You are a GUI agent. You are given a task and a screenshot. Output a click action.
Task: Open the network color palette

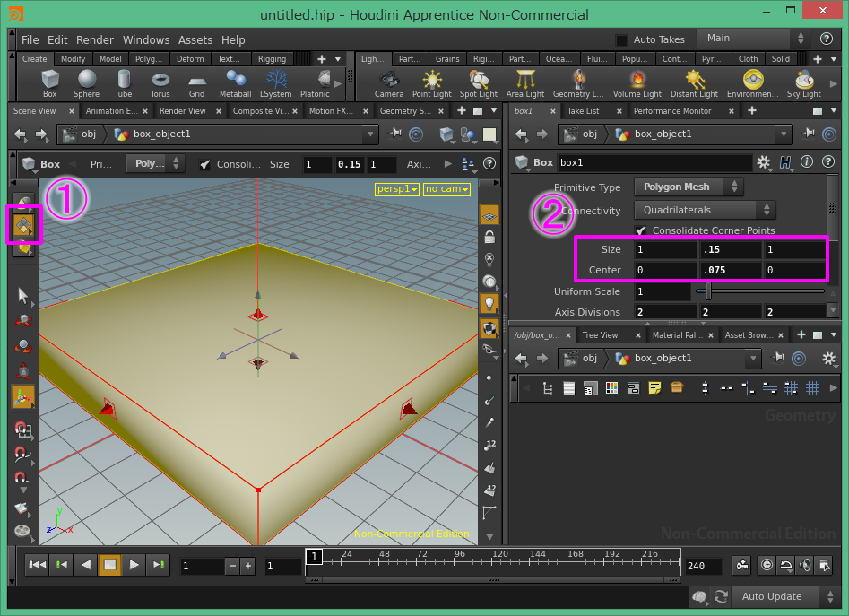[x=611, y=387]
